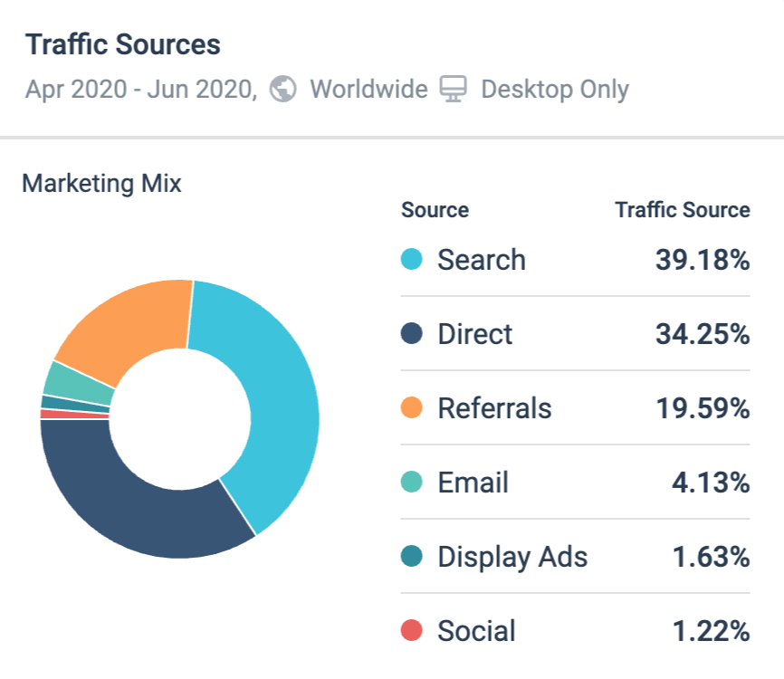The height and width of the screenshot is (679, 784).
Task: Click the Display Ads legend color dot
Action: tap(412, 556)
